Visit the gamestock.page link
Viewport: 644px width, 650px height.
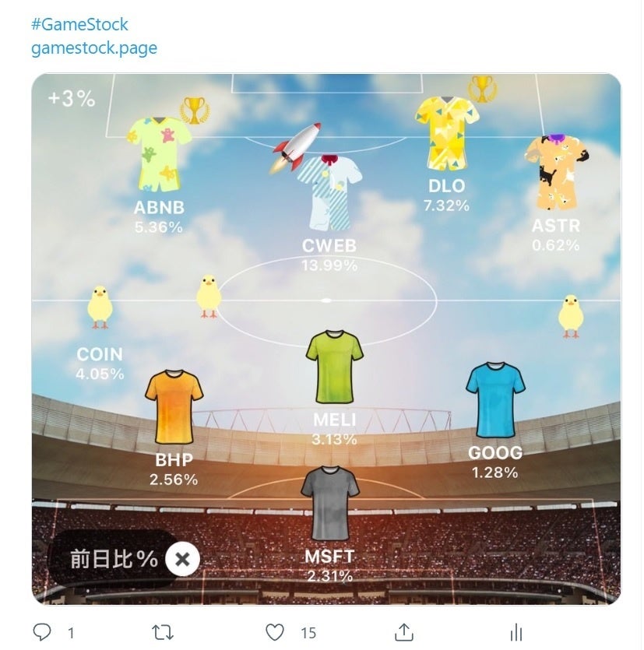click(x=94, y=48)
